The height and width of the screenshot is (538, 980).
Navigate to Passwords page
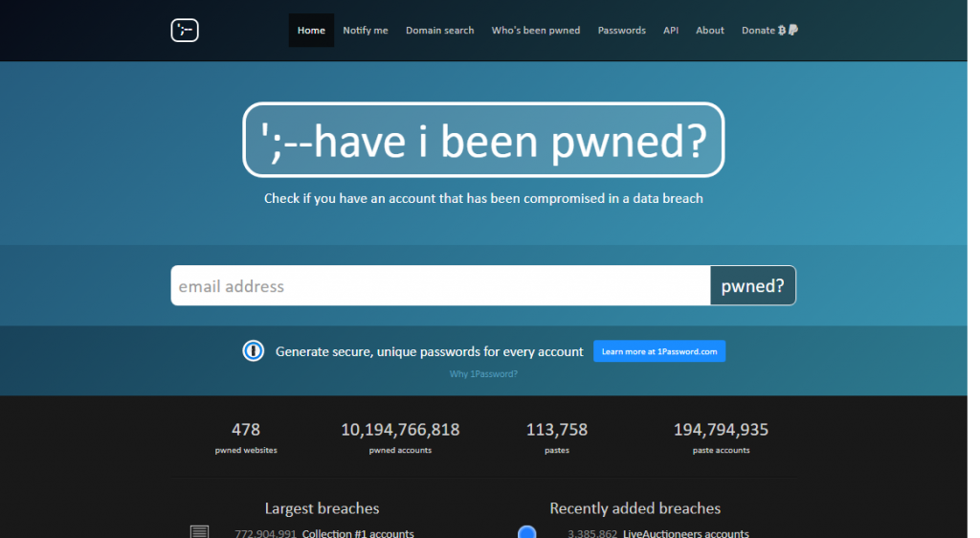pyautogui.click(x=621, y=30)
